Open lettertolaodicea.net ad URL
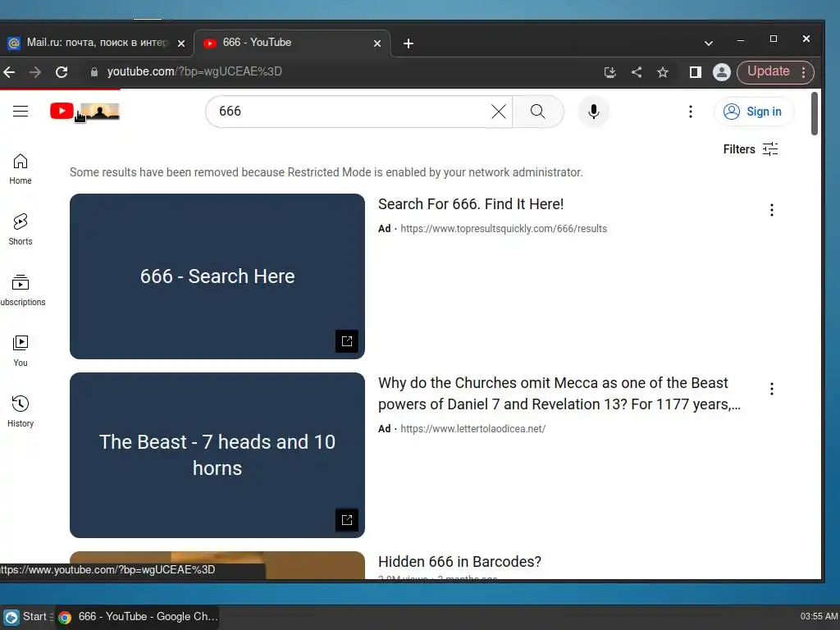This screenshot has height=630, width=840. (x=473, y=429)
